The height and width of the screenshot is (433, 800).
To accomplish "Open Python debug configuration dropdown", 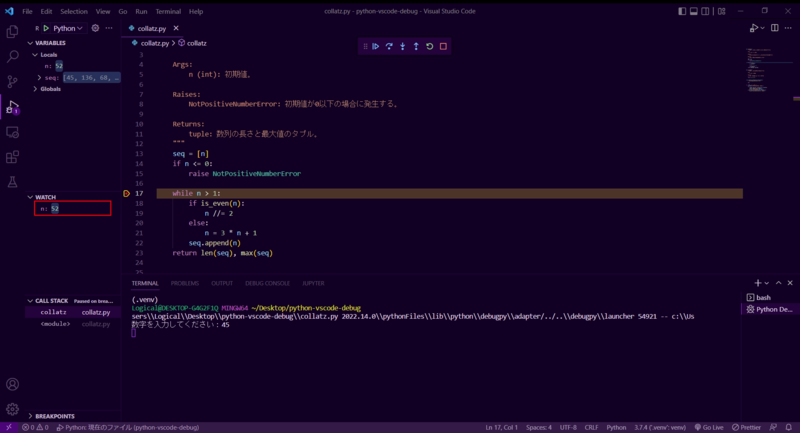I will tap(68, 29).
